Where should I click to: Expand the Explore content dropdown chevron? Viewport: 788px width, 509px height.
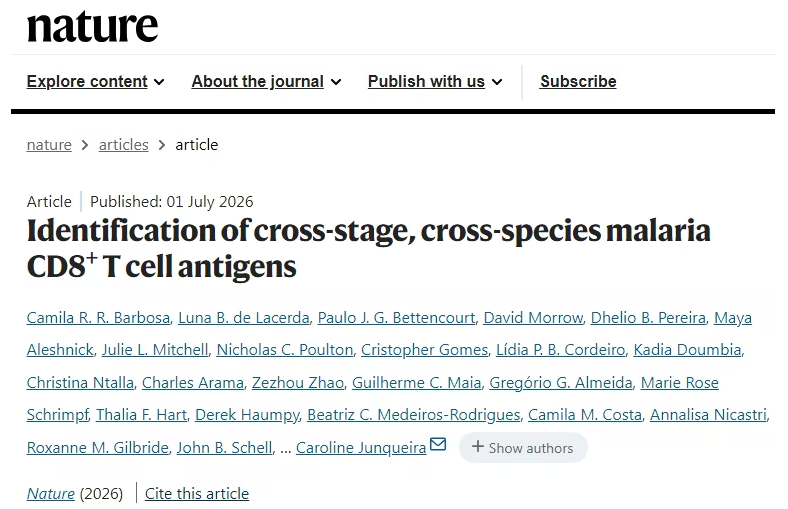(x=159, y=82)
